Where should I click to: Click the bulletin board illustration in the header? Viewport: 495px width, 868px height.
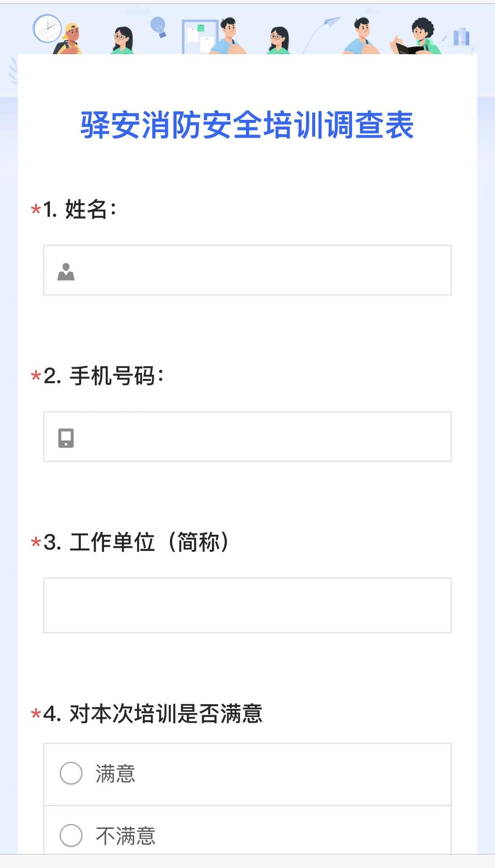[x=199, y=36]
